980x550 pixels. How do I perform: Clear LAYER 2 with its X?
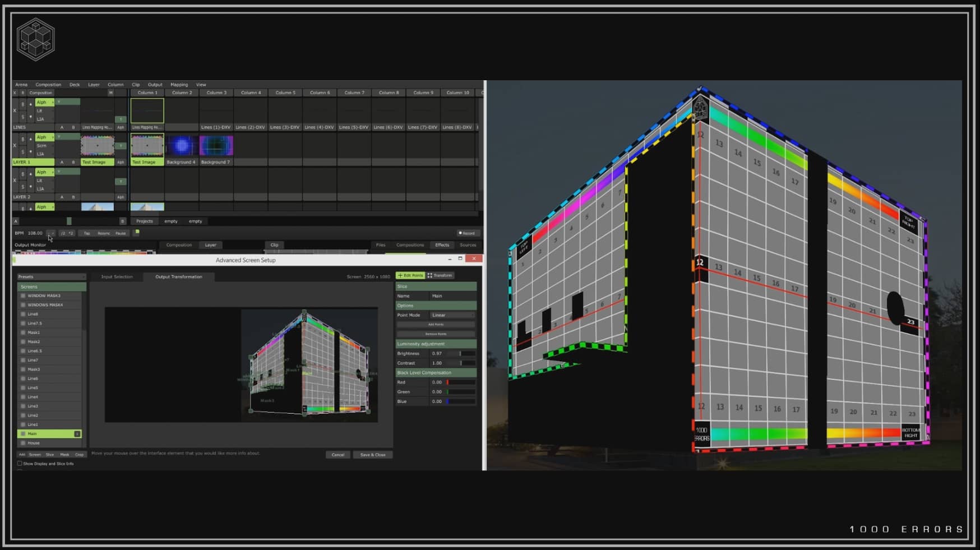click(15, 181)
